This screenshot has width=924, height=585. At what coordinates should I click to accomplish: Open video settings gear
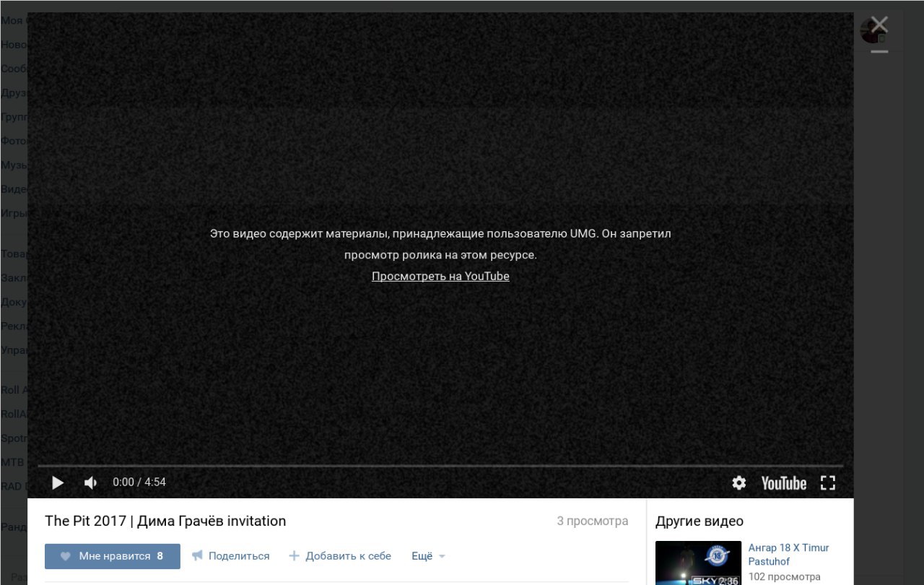tap(738, 482)
